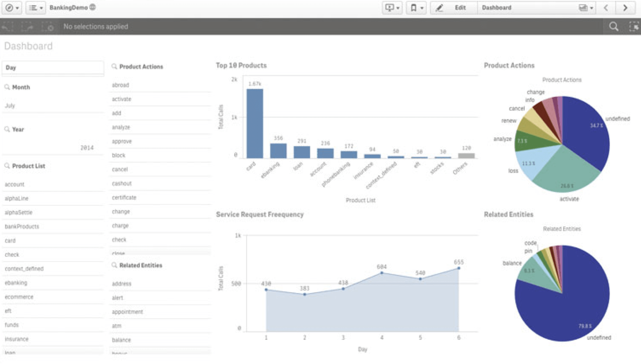Select 2014 in Year filter
The height and width of the screenshot is (364, 641).
[x=53, y=148]
